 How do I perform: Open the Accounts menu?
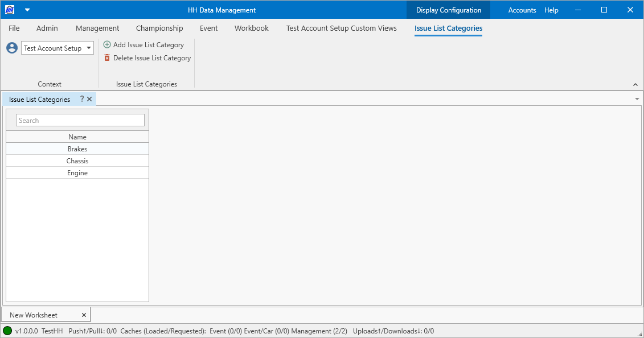pyautogui.click(x=522, y=10)
